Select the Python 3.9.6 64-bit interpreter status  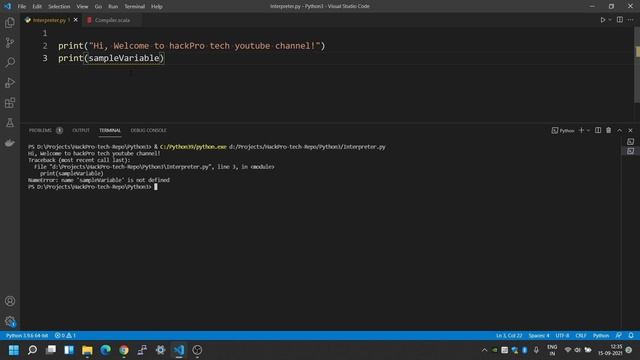tap(27, 336)
